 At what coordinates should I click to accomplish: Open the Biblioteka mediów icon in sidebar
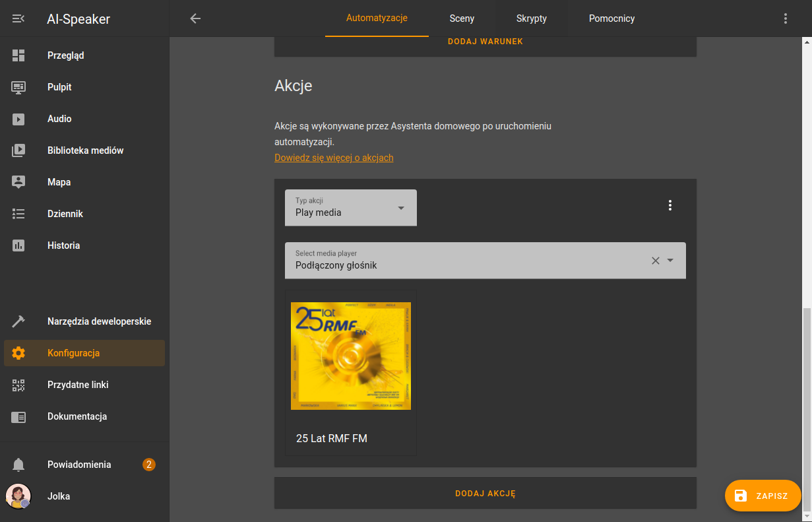tap(18, 150)
